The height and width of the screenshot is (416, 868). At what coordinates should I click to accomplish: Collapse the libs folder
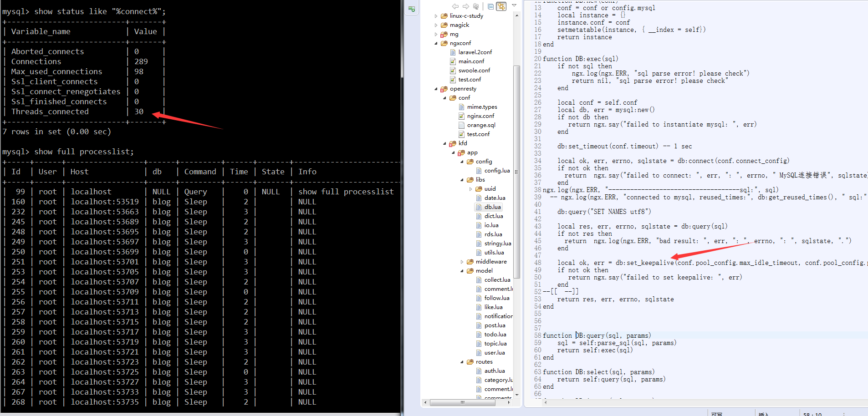(x=462, y=180)
